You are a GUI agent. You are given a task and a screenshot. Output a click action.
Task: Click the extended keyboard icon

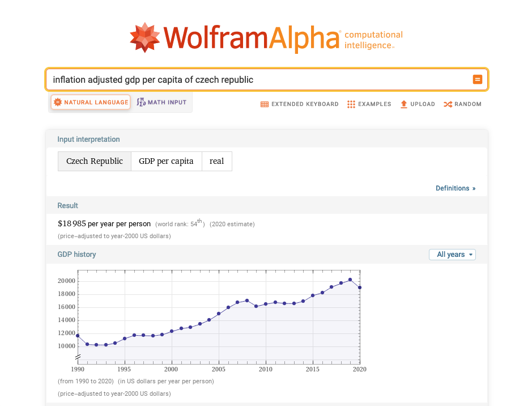point(265,104)
